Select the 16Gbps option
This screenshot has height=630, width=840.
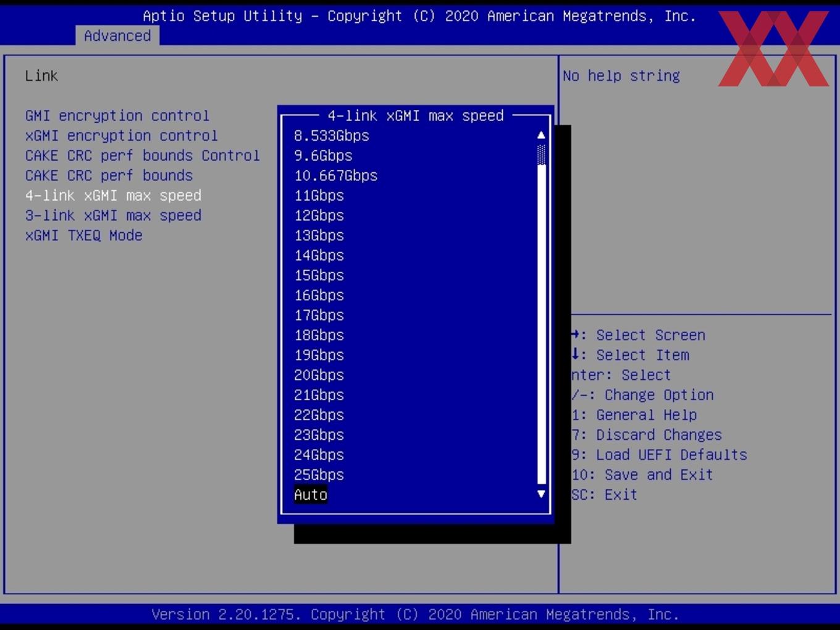pyautogui.click(x=319, y=295)
